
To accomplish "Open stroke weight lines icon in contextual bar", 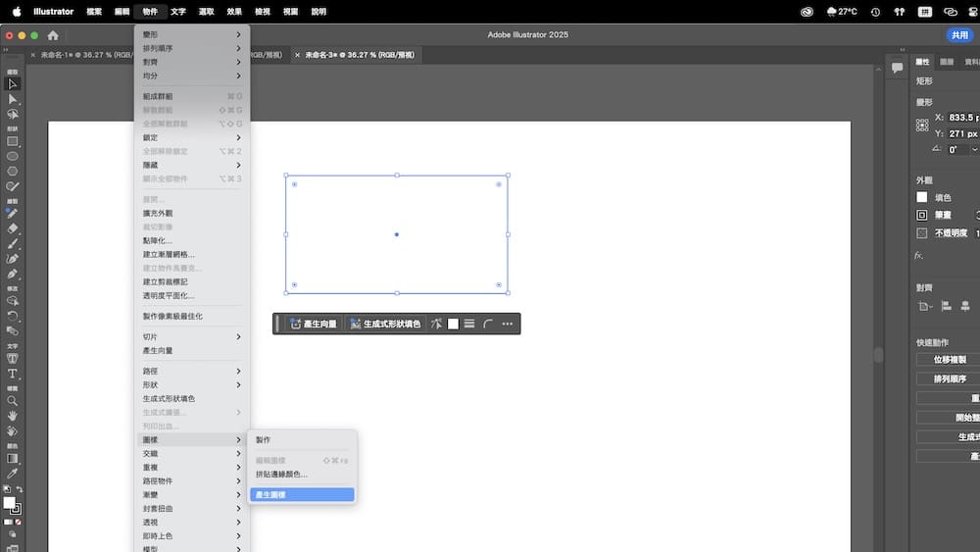I will coord(469,324).
